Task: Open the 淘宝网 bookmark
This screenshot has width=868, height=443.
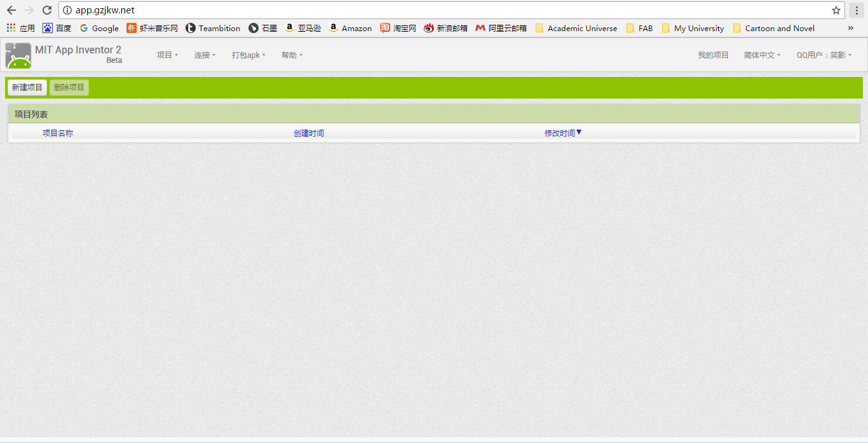Action: [x=398, y=28]
